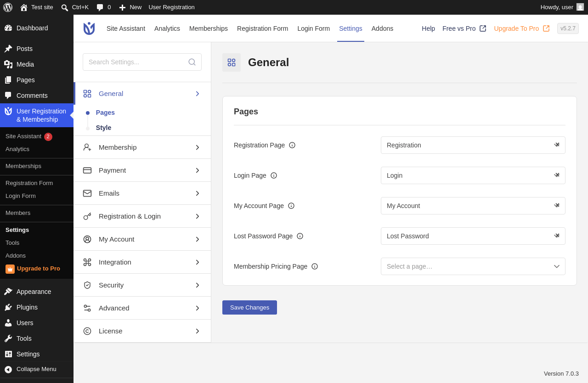Click the Upgrade to Pro crown icon
This screenshot has height=383, width=588.
(x=10, y=269)
